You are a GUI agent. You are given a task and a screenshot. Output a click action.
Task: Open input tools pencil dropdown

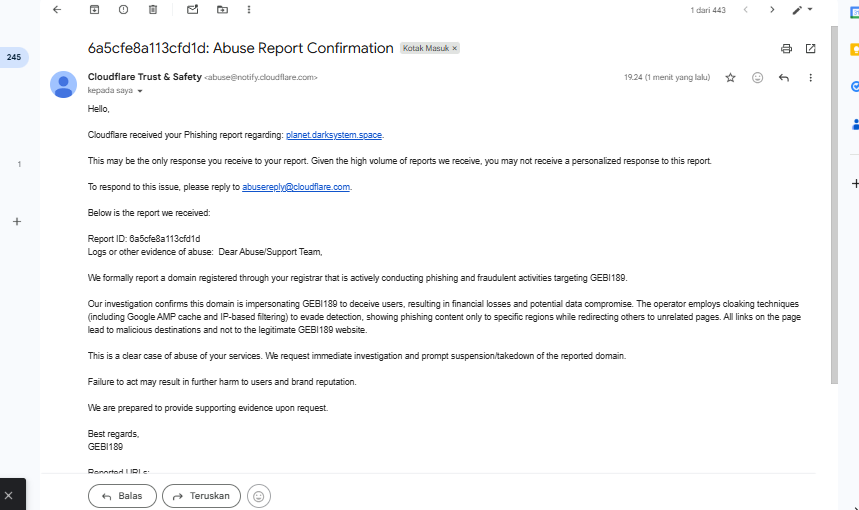[x=802, y=10]
